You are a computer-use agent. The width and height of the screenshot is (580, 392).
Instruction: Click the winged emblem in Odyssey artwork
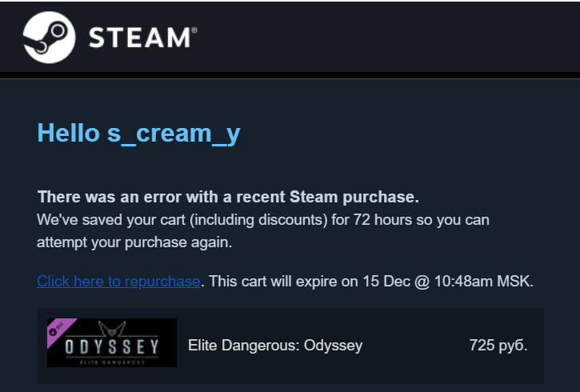[112, 330]
